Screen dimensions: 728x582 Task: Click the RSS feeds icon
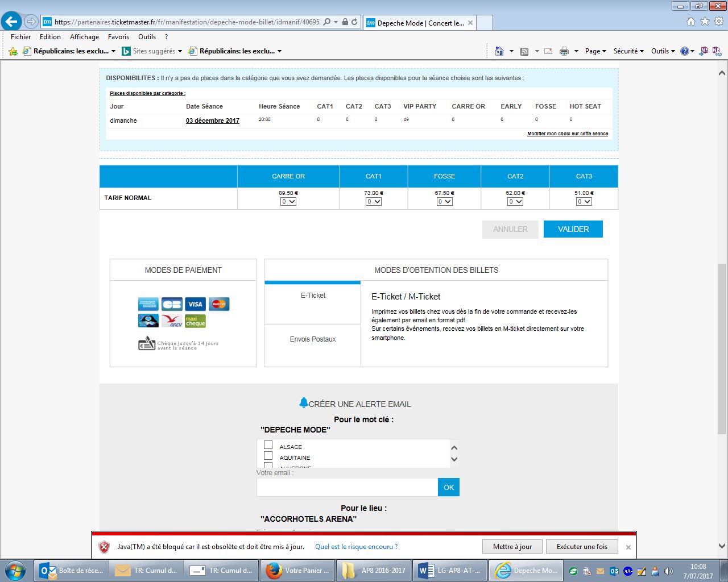[x=524, y=51]
